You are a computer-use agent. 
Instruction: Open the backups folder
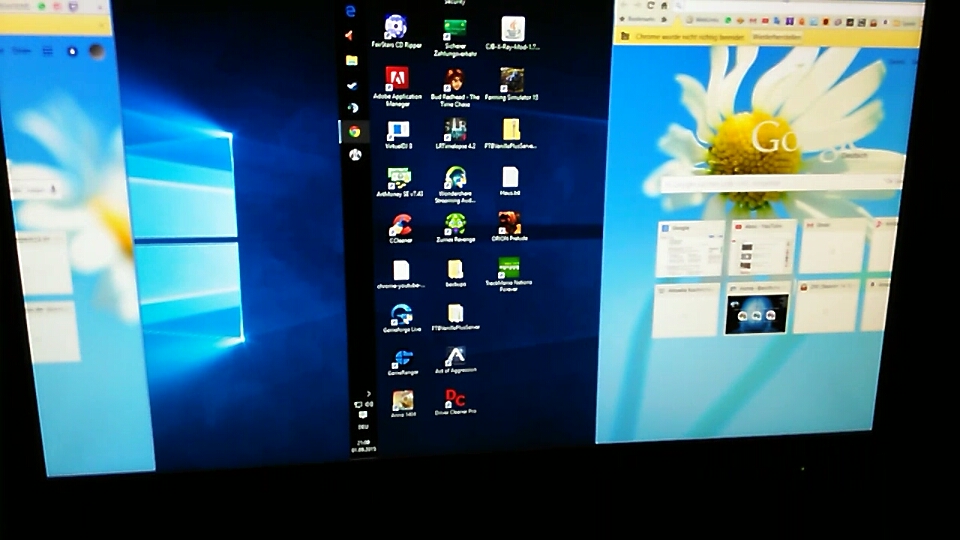455,273
